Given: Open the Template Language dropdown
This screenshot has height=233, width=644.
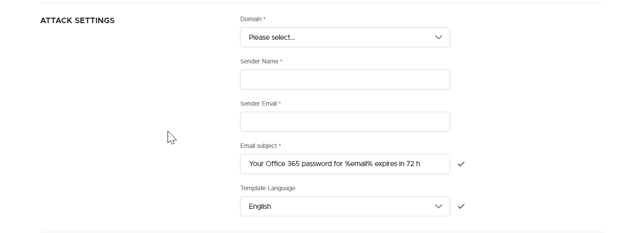Looking at the screenshot, I should click(x=345, y=206).
